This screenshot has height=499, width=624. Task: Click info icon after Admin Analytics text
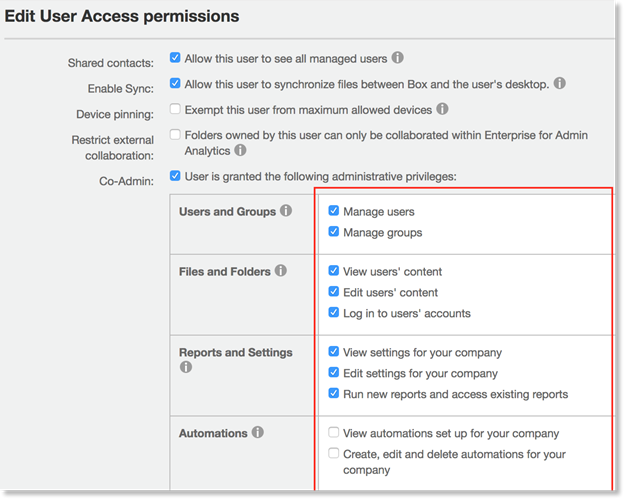click(x=240, y=151)
